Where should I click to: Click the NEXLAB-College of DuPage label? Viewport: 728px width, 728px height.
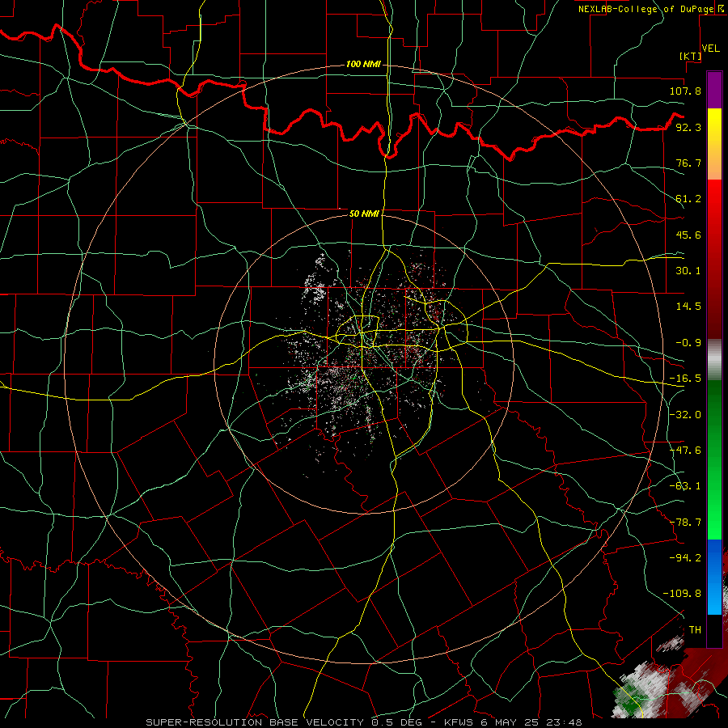pos(645,9)
